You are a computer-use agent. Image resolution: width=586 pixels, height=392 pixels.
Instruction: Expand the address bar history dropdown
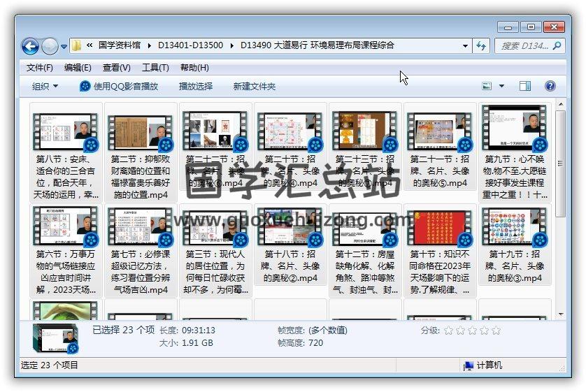465,46
